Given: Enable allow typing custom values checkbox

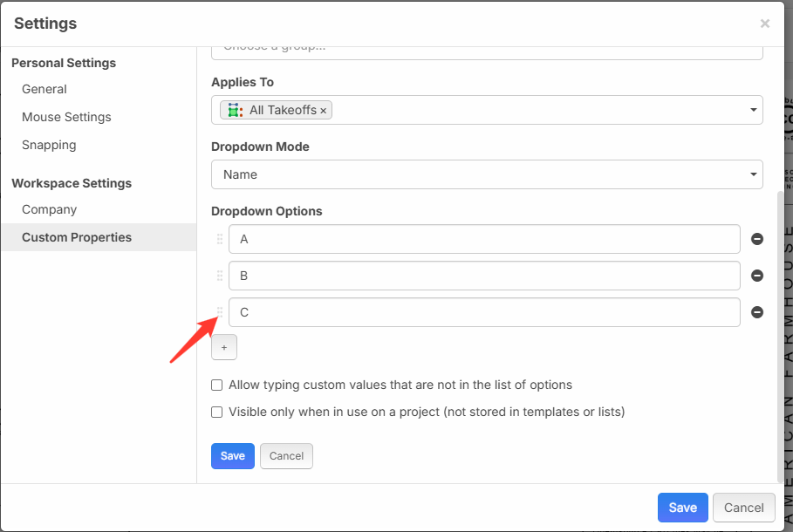Looking at the screenshot, I should 216,385.
